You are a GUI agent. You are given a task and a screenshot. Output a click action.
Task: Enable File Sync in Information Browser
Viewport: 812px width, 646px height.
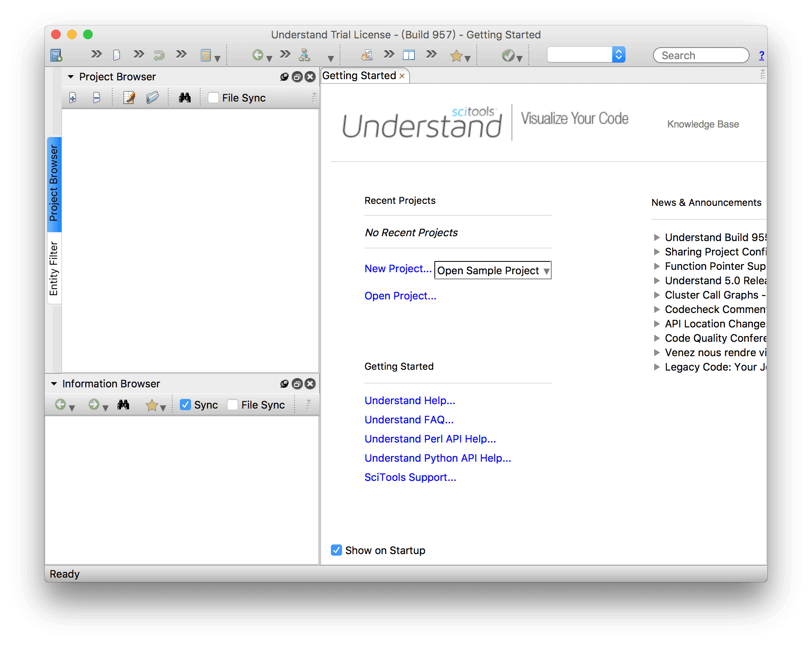(x=233, y=405)
